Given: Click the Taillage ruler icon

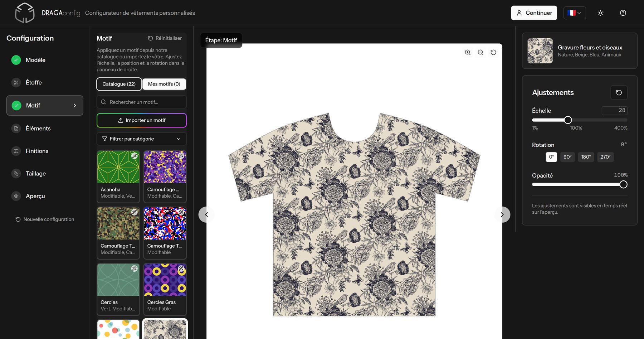Looking at the screenshot, I should [16, 174].
